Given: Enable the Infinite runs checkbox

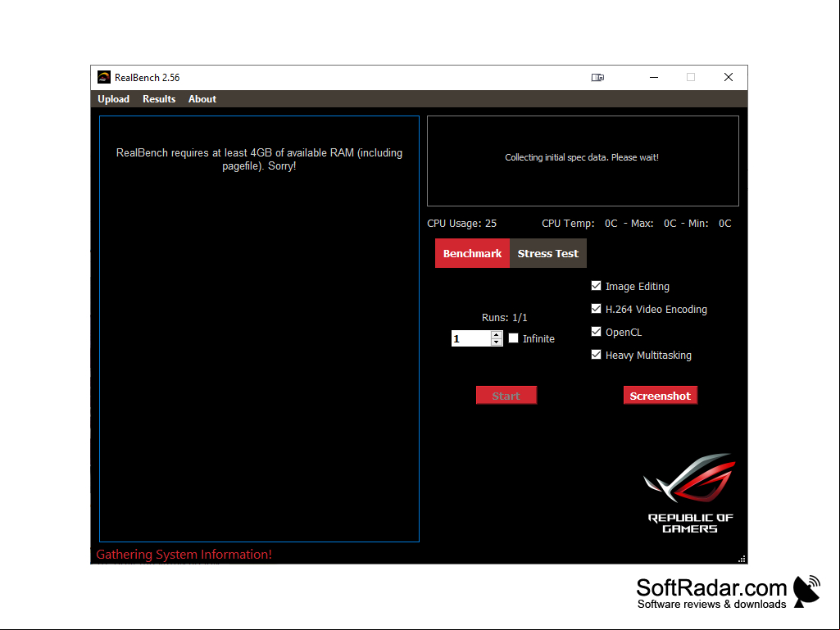Looking at the screenshot, I should (513, 338).
